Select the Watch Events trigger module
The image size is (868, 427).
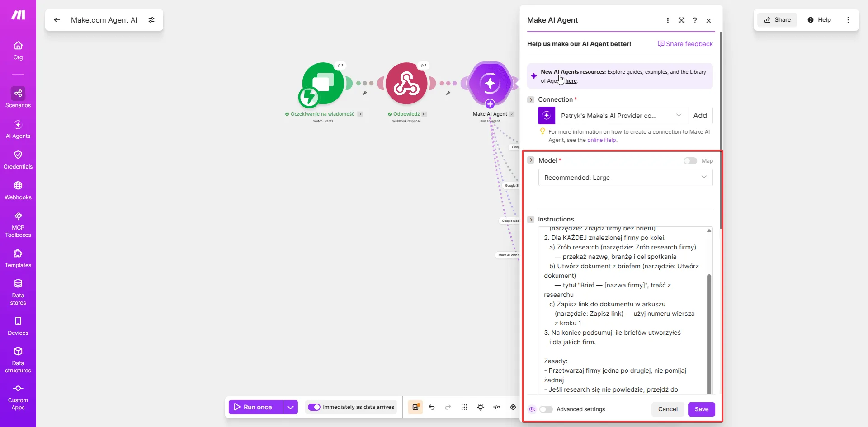click(323, 84)
